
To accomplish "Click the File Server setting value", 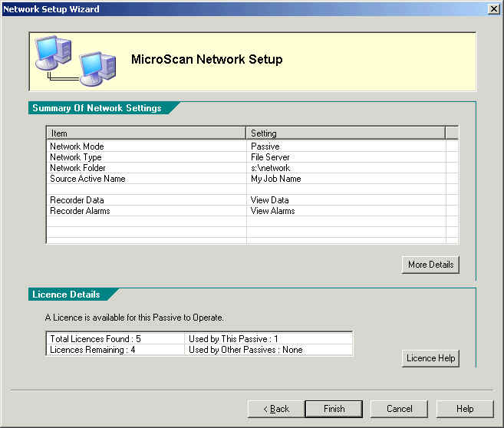I will (270, 157).
